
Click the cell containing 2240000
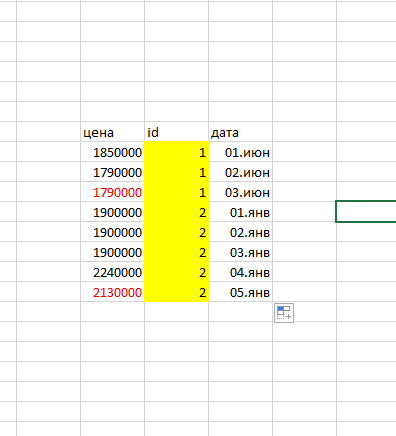click(x=112, y=272)
